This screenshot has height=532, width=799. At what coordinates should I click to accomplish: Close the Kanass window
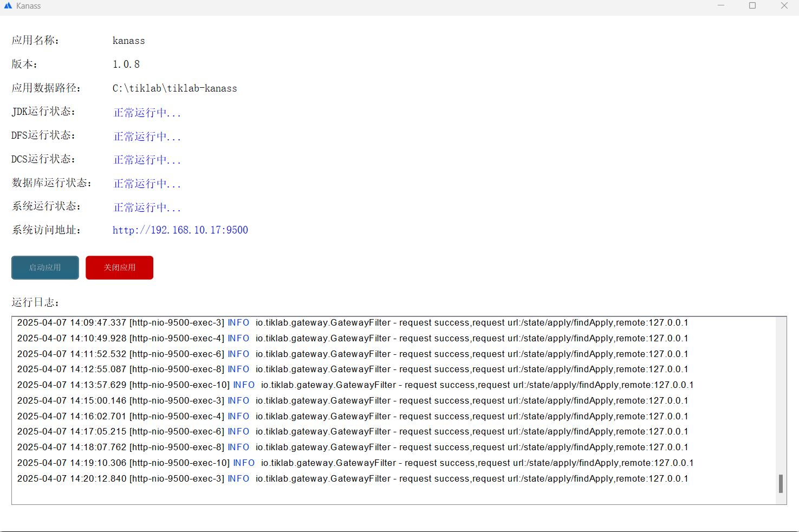point(784,6)
